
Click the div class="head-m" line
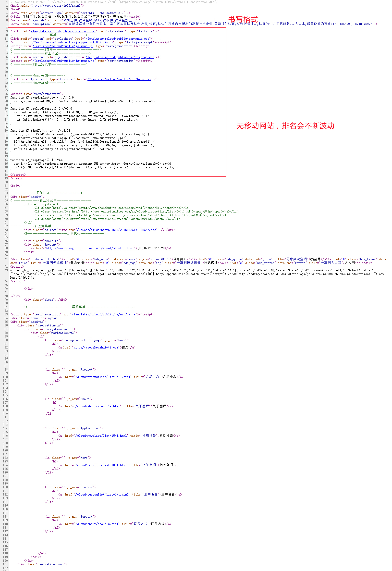pos(27,197)
